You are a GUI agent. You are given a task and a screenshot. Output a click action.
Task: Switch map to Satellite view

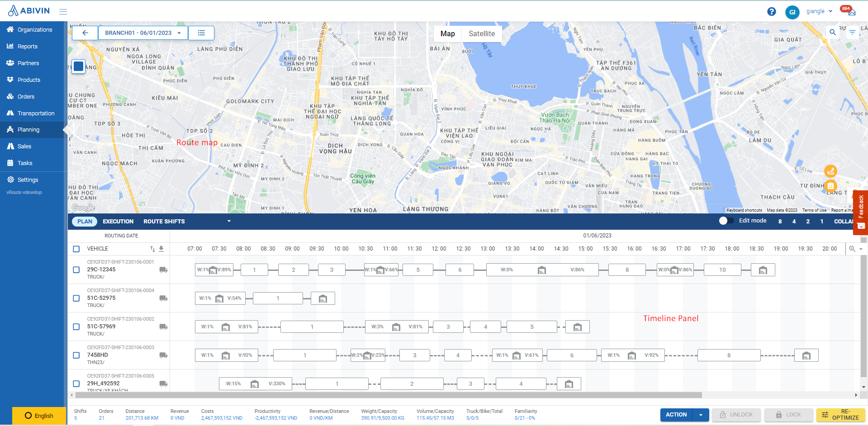[482, 33]
